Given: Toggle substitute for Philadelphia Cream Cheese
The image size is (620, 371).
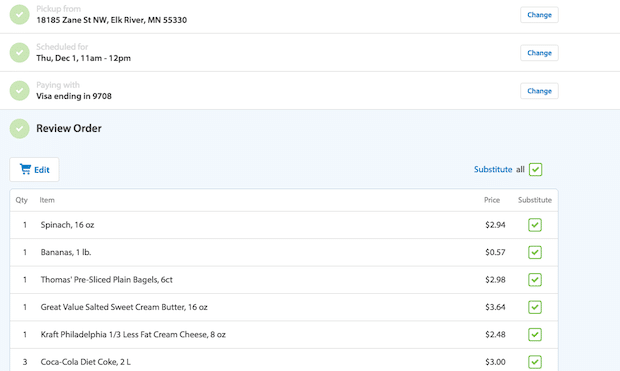Looking at the screenshot, I should [x=535, y=334].
